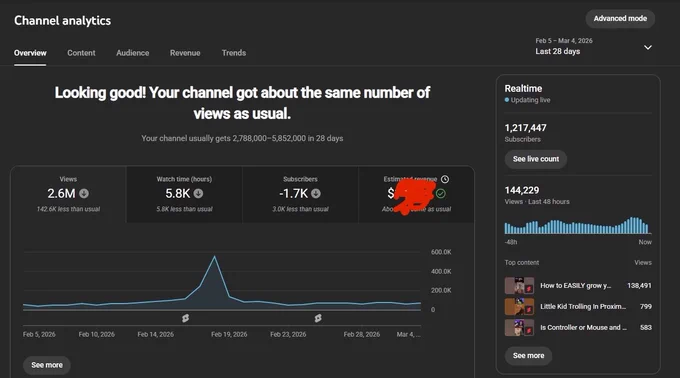The width and height of the screenshot is (680, 378).
Task: Click the 144,229 views last 48 hours value
Action: pyautogui.click(x=522, y=190)
